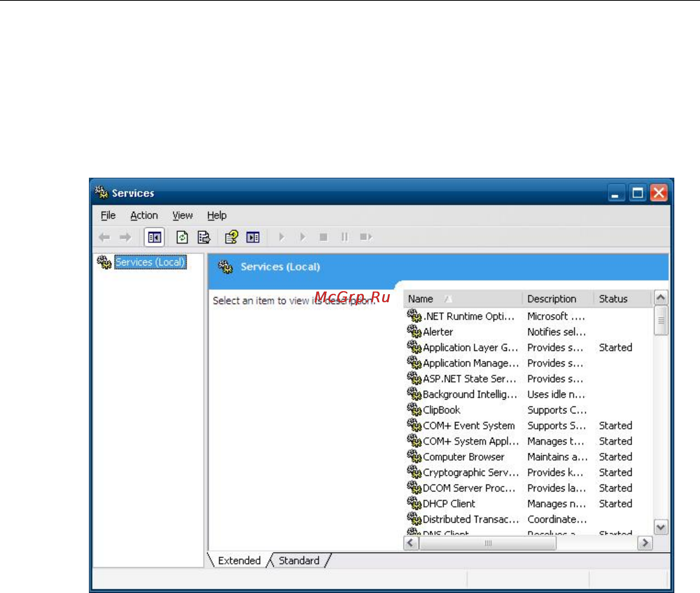The width and height of the screenshot is (700, 593).
Task: Select Application Layer G... service
Action: pos(529,347)
